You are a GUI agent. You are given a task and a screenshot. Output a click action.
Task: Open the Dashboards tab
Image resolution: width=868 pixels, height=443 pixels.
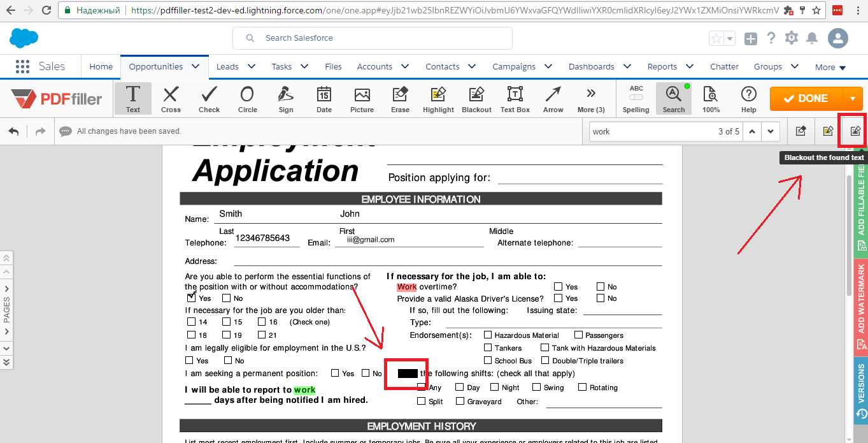pyautogui.click(x=592, y=66)
